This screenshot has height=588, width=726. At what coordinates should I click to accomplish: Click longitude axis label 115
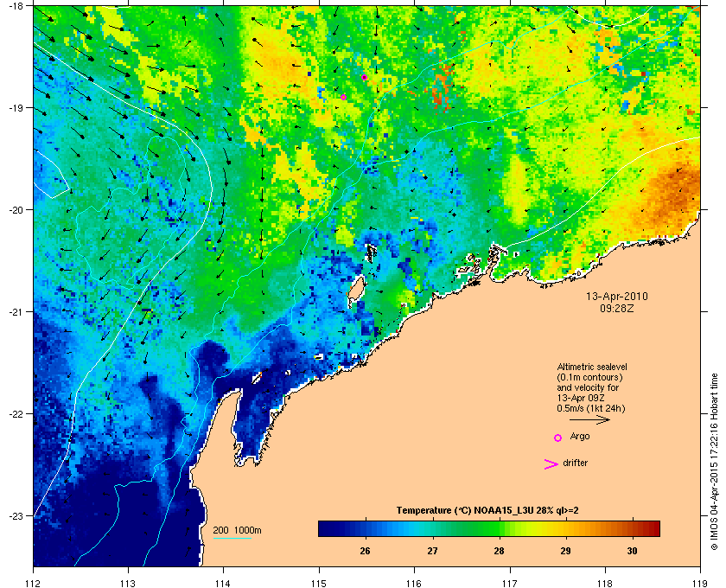[x=319, y=584]
